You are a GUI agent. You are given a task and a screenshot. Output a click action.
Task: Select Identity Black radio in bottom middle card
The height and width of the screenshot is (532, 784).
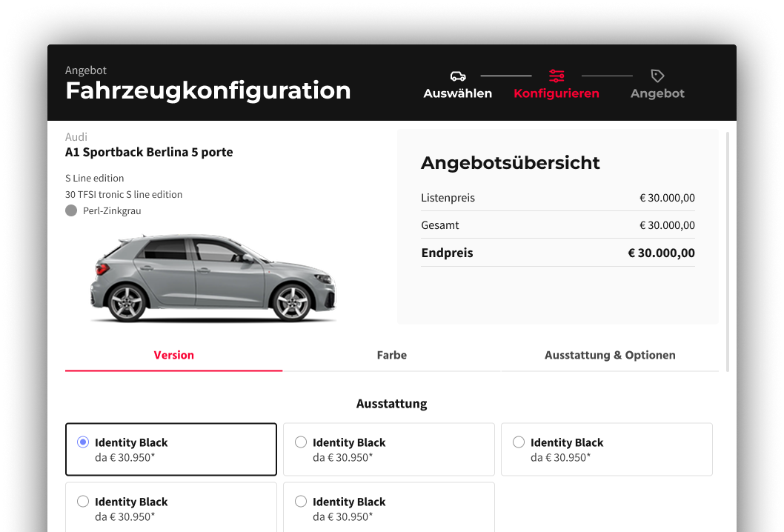pos(301,501)
